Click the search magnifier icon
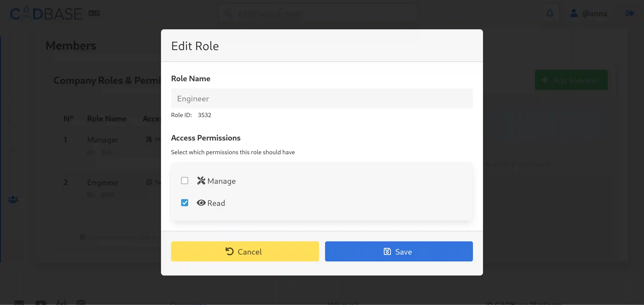The width and height of the screenshot is (644, 305). 227,13
